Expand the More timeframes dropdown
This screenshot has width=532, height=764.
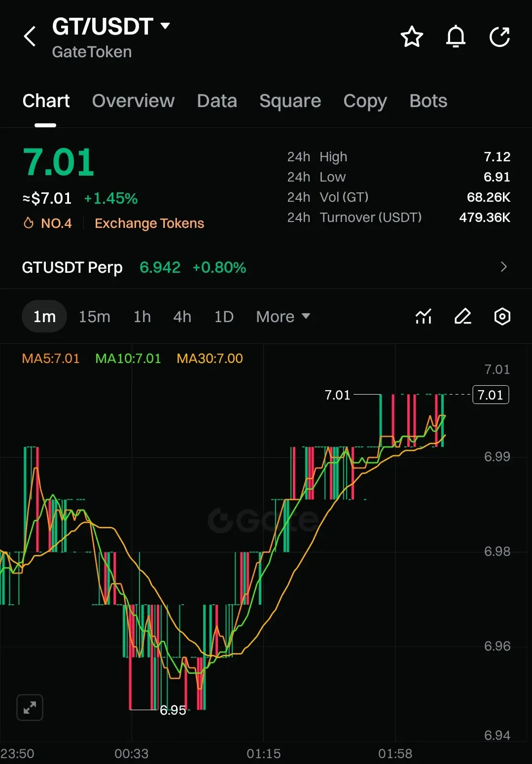pyautogui.click(x=283, y=316)
